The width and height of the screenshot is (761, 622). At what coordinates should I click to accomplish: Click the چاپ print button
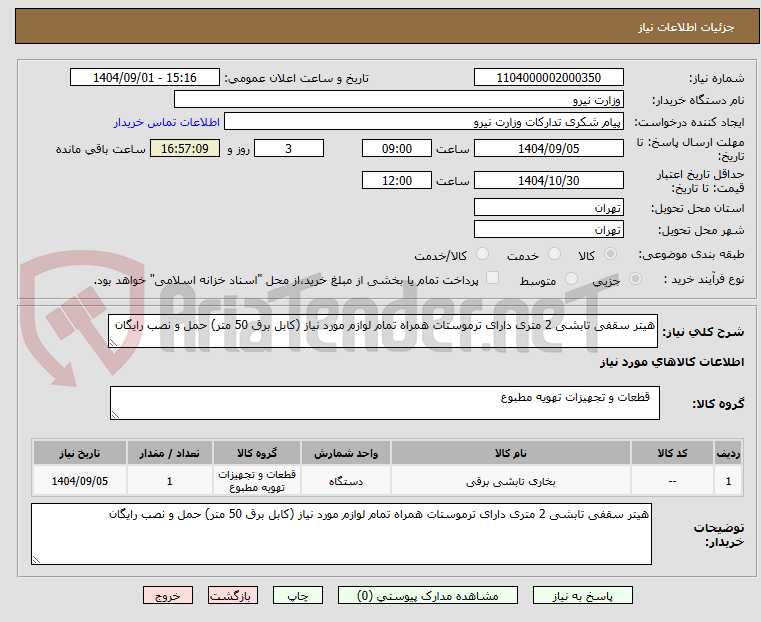point(298,595)
